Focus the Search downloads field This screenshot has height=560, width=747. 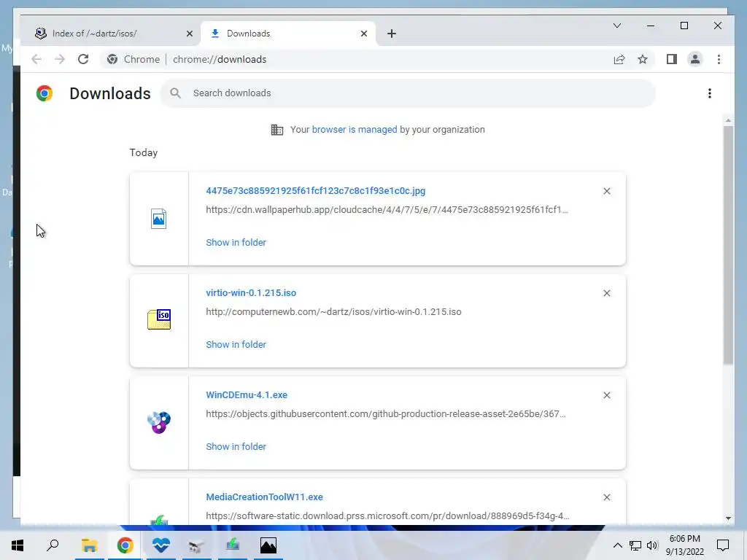tap(407, 93)
